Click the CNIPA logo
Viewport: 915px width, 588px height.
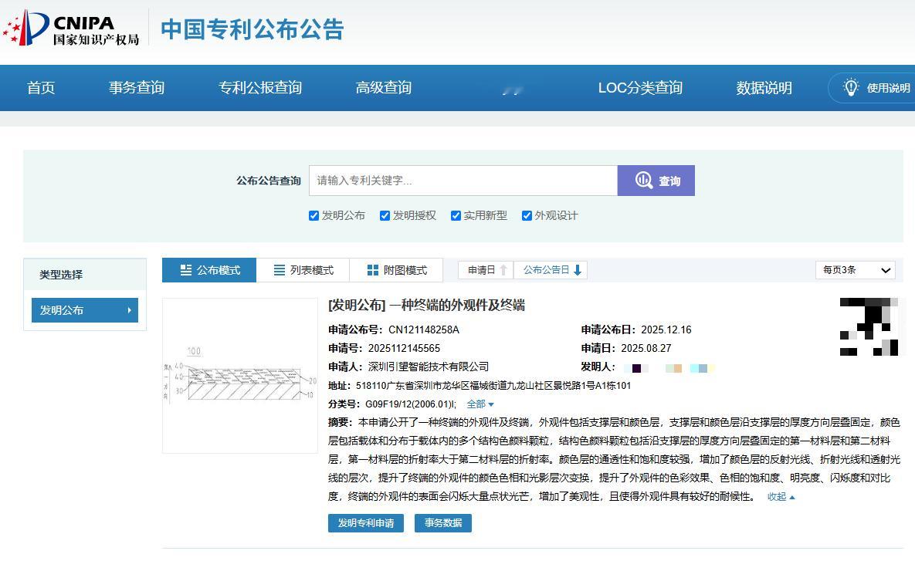click(71, 28)
